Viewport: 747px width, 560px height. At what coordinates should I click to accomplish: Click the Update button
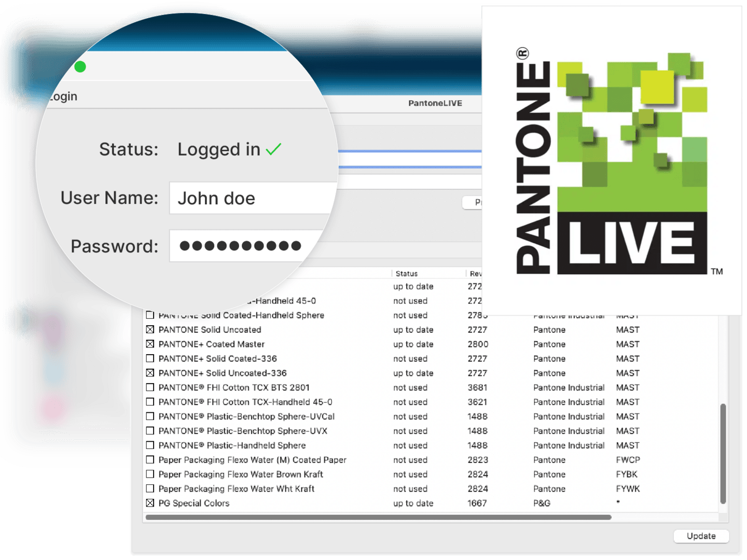point(701,536)
